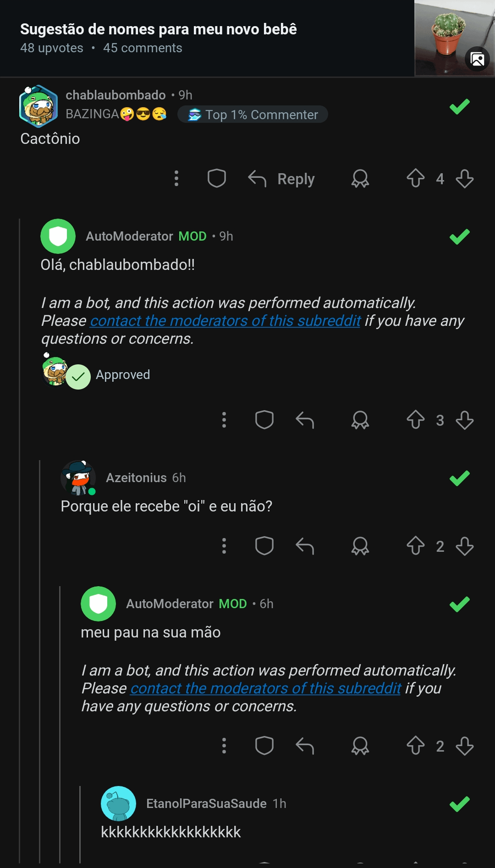Open mod shield on Azeitonius's comment
The width and height of the screenshot is (495, 868).
click(x=264, y=546)
